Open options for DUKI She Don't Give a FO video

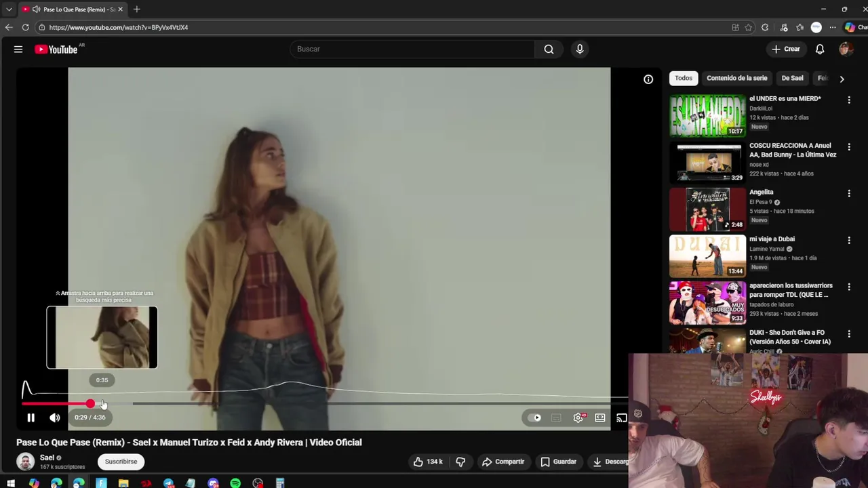tap(848, 334)
